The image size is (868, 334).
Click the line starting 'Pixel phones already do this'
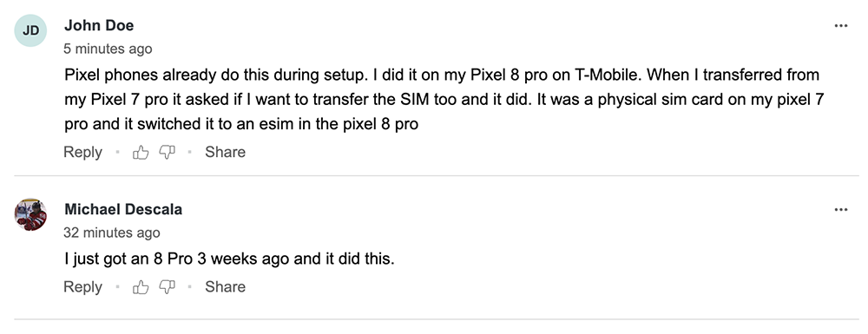(442, 75)
